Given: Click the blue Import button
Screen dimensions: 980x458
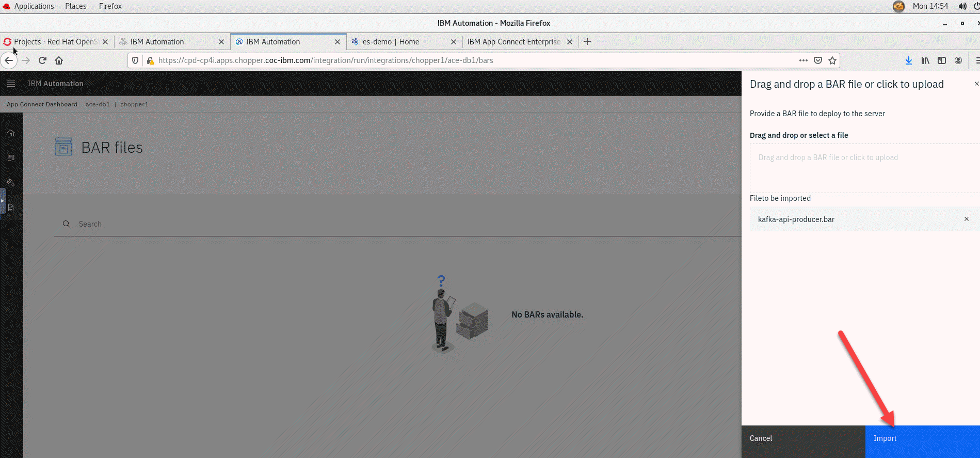Looking at the screenshot, I should (922, 438).
